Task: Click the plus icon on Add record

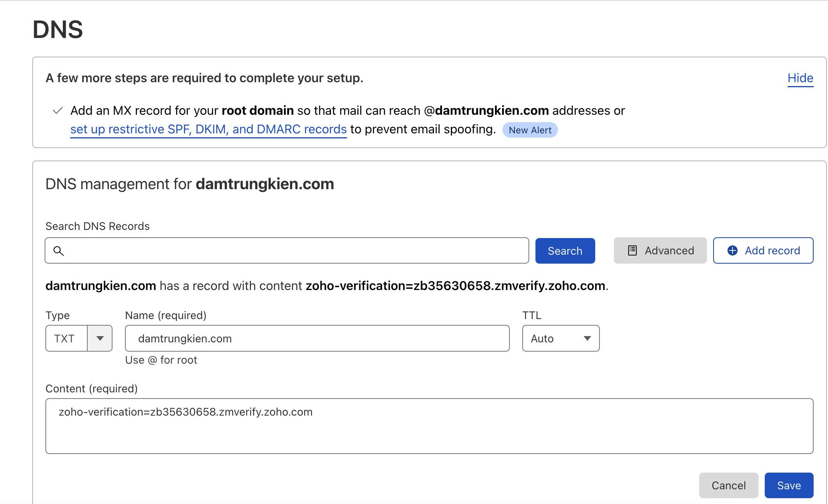Action: 732,250
